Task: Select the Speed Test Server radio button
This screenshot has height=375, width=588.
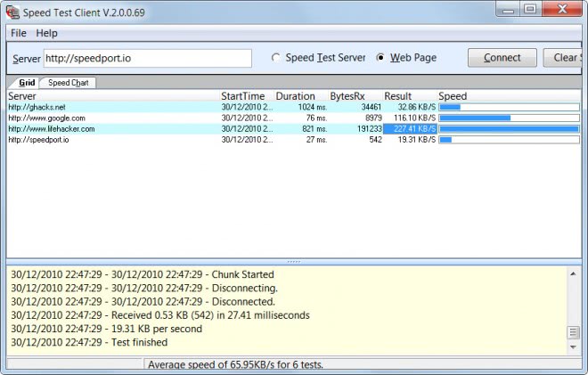Action: [x=277, y=58]
